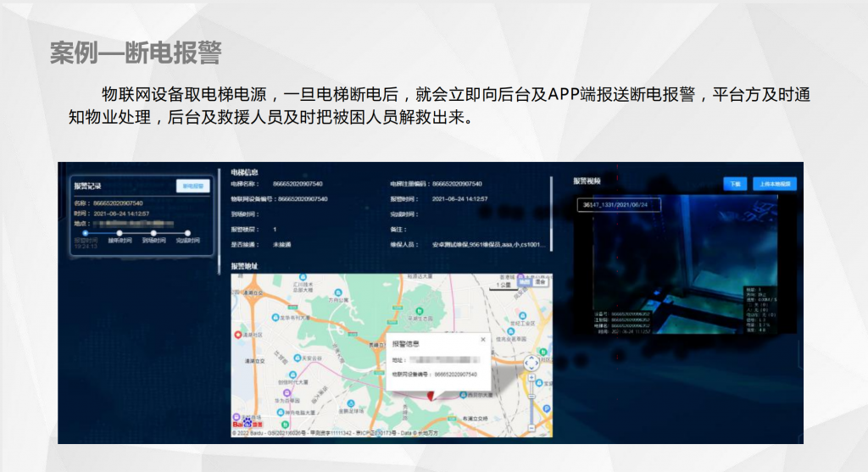Switch map to 地图 view
The image size is (868, 472).
523,282
